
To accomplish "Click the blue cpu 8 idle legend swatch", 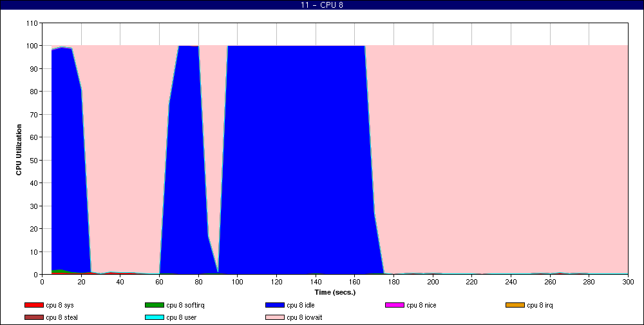I will (x=275, y=305).
